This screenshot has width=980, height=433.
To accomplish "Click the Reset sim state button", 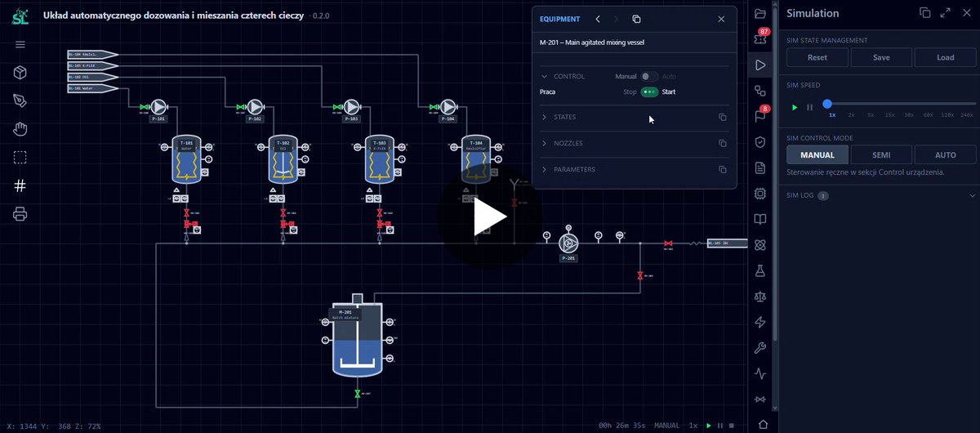I will [x=817, y=57].
